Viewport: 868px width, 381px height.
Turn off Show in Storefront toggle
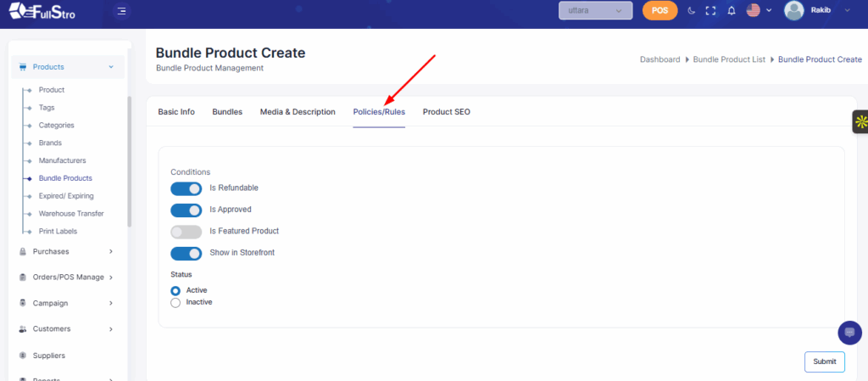tap(186, 253)
